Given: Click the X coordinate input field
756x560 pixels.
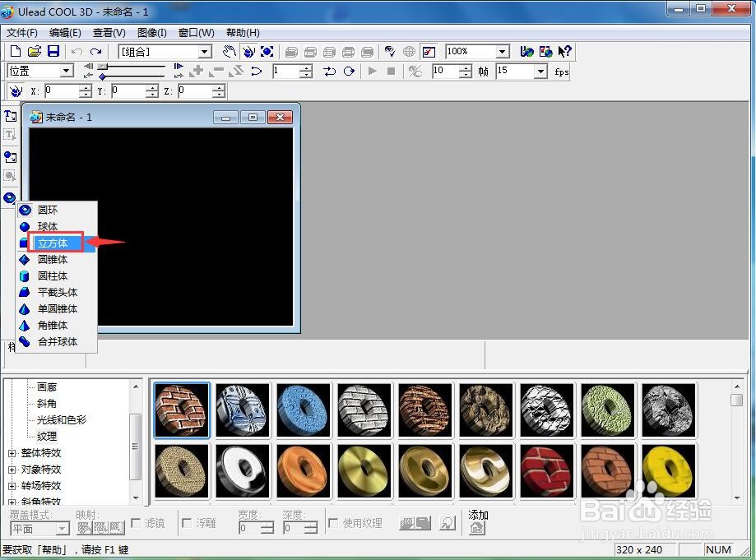Looking at the screenshot, I should click(63, 90).
